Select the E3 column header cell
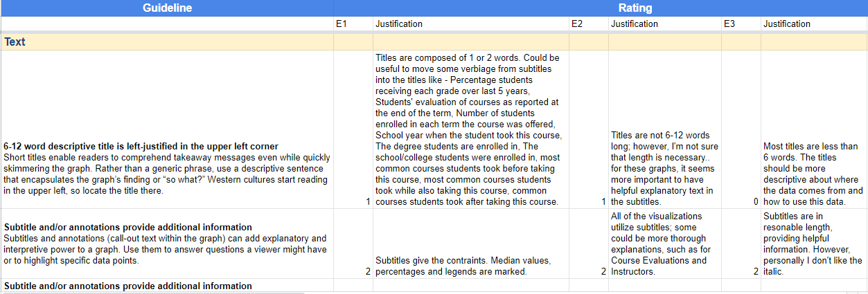Image resolution: width=868 pixels, height=294 pixels. [741, 24]
